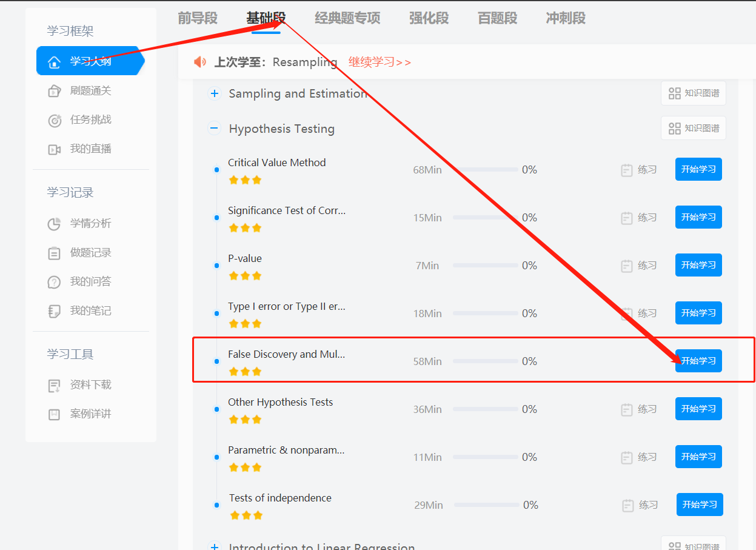Expand the Sampling and Estimation section

214,94
